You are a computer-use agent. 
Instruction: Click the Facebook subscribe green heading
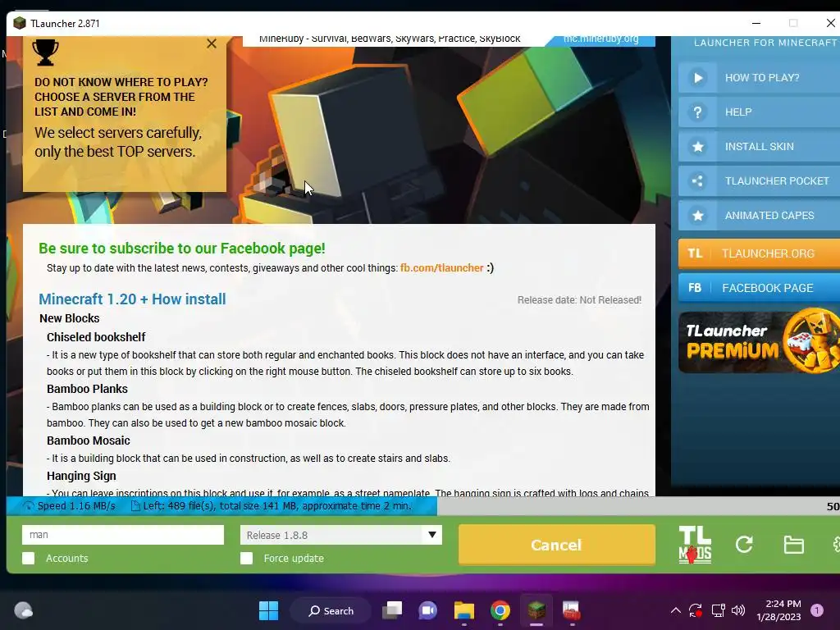coord(181,249)
